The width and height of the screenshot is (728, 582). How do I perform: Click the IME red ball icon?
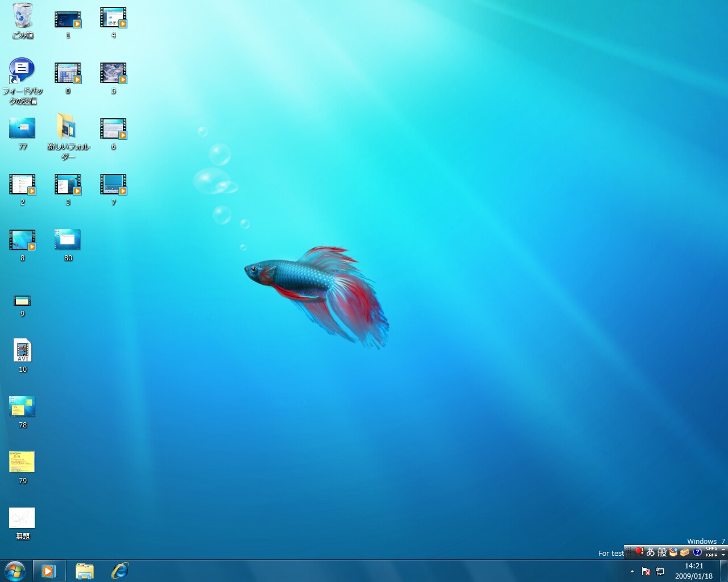click(x=639, y=551)
